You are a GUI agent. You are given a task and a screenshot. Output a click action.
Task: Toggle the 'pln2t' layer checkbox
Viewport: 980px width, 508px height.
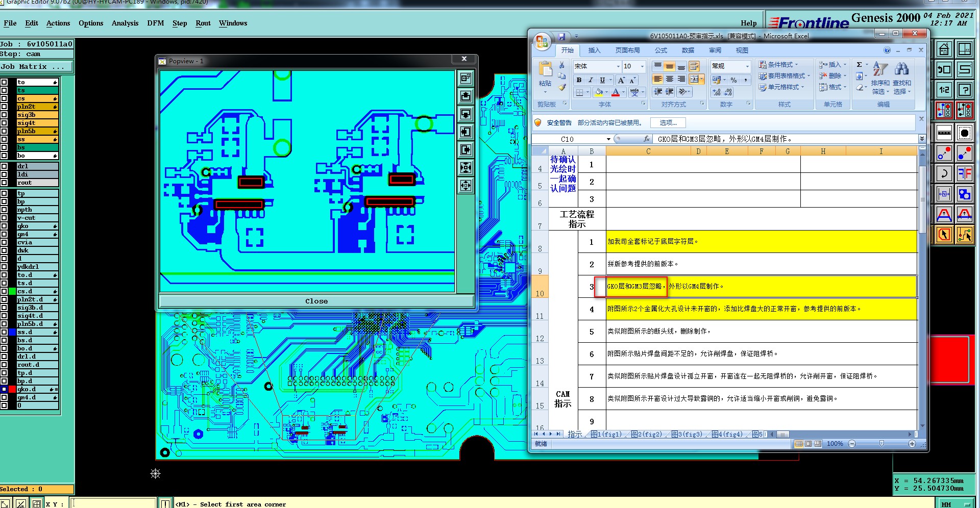tap(4, 107)
